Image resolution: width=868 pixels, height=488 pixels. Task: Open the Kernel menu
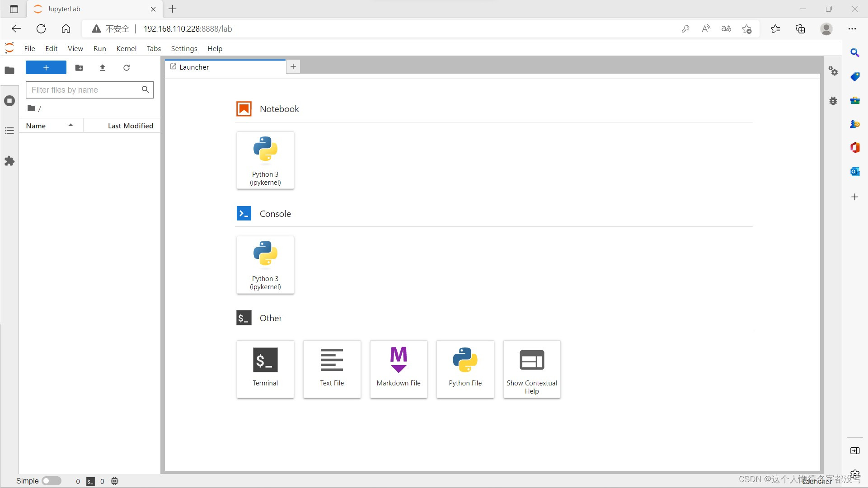pos(126,48)
